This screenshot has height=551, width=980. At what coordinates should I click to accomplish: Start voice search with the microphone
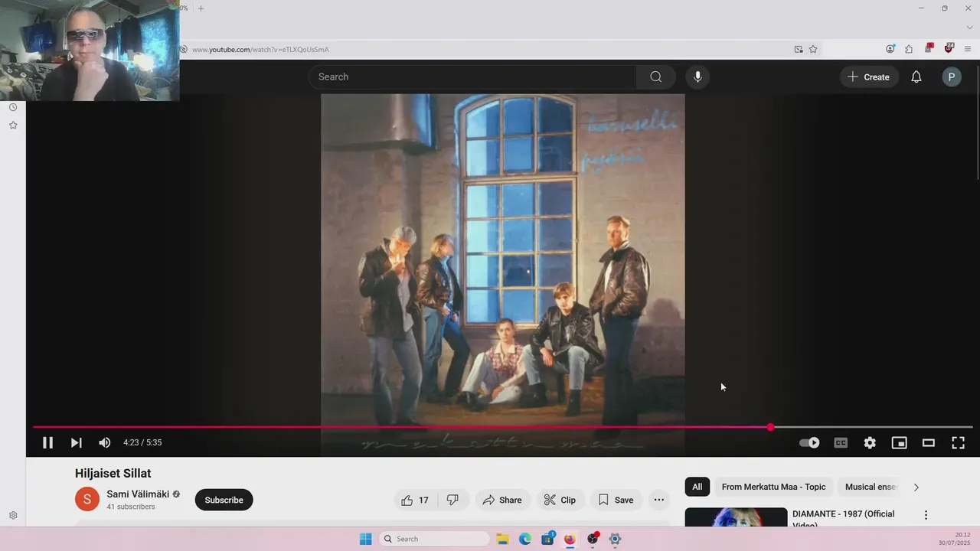pyautogui.click(x=697, y=77)
